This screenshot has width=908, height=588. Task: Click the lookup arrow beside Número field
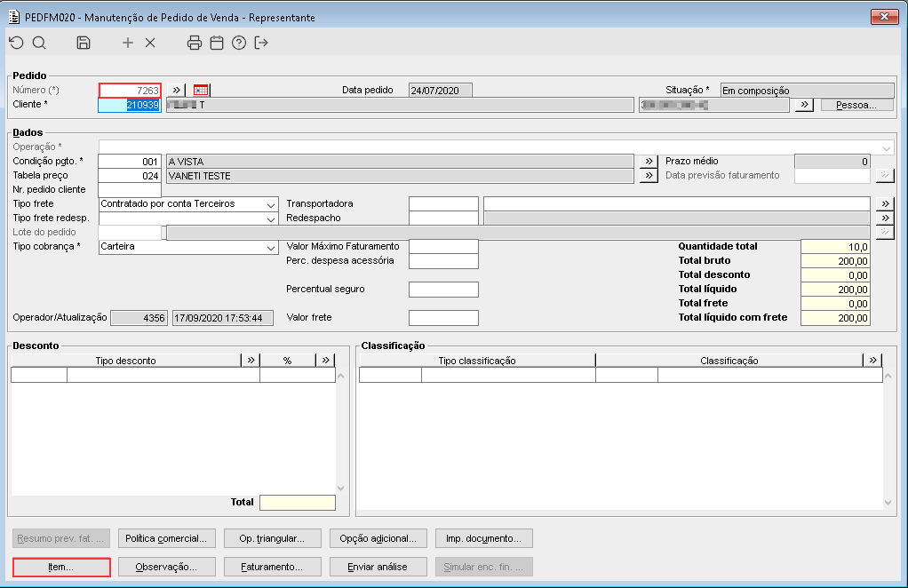click(x=177, y=90)
